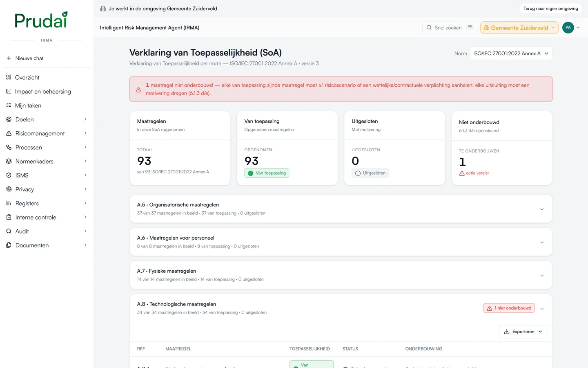Click the Doelen target icon
The width and height of the screenshot is (588, 368).
(9, 119)
